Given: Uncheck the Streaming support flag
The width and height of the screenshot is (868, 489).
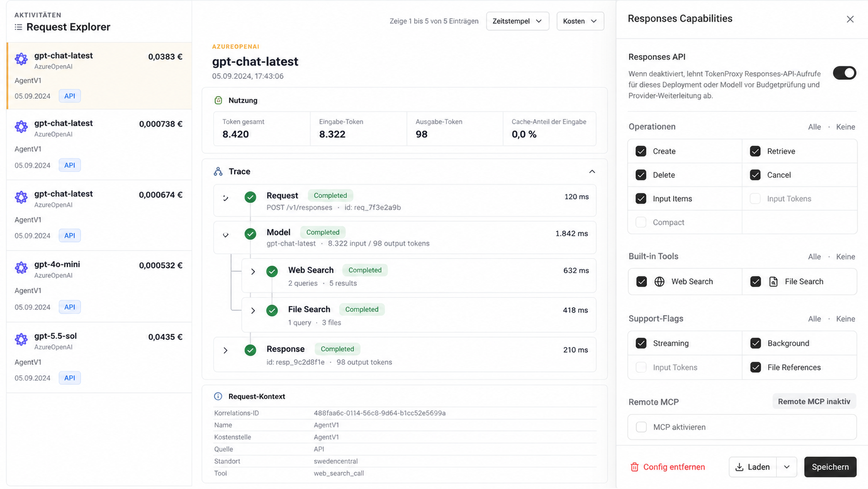Looking at the screenshot, I should [641, 343].
